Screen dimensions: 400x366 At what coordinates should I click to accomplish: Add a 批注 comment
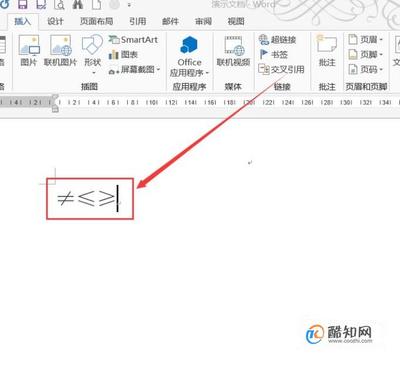coord(327,51)
